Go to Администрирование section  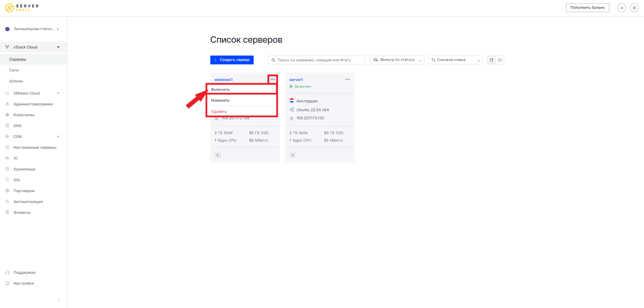33,104
